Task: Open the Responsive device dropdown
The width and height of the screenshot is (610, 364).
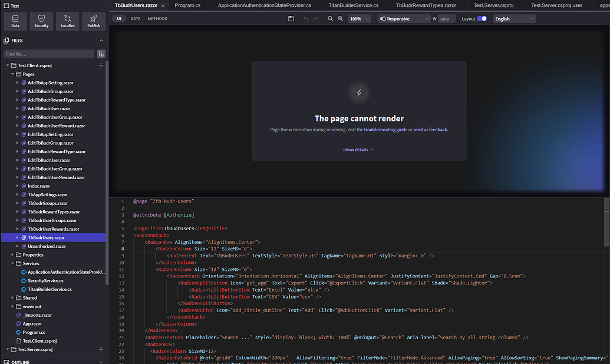Action: (404, 19)
